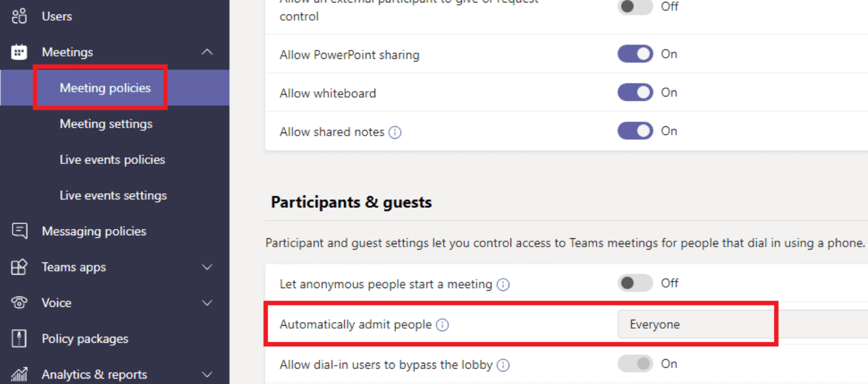Click the Analytics & reports chart icon

click(18, 373)
